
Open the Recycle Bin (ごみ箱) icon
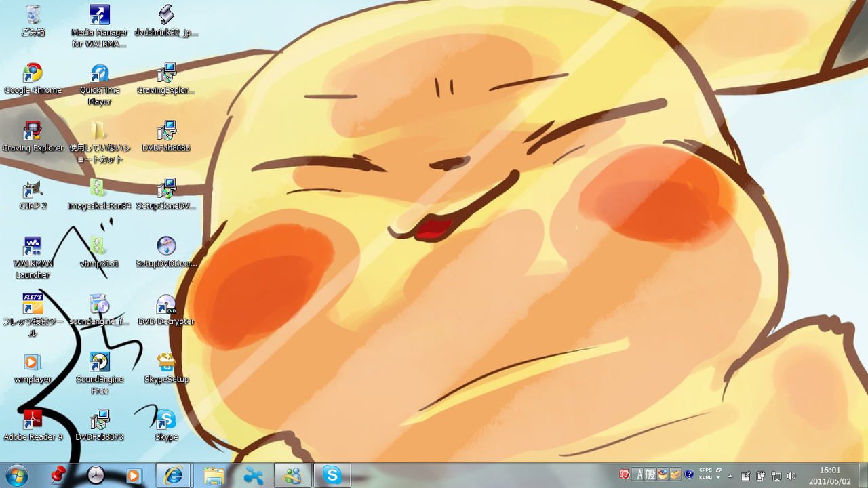click(33, 21)
